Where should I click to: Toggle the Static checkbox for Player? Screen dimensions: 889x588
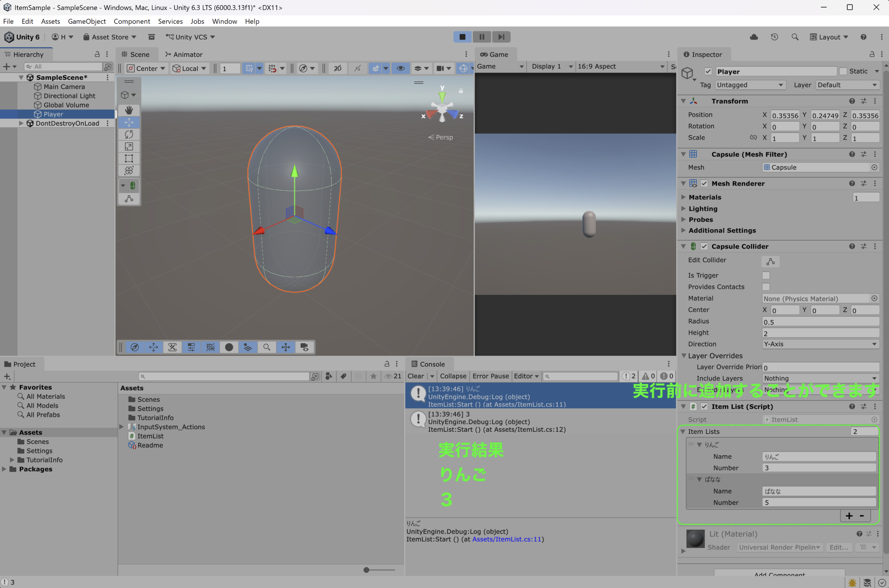(843, 71)
